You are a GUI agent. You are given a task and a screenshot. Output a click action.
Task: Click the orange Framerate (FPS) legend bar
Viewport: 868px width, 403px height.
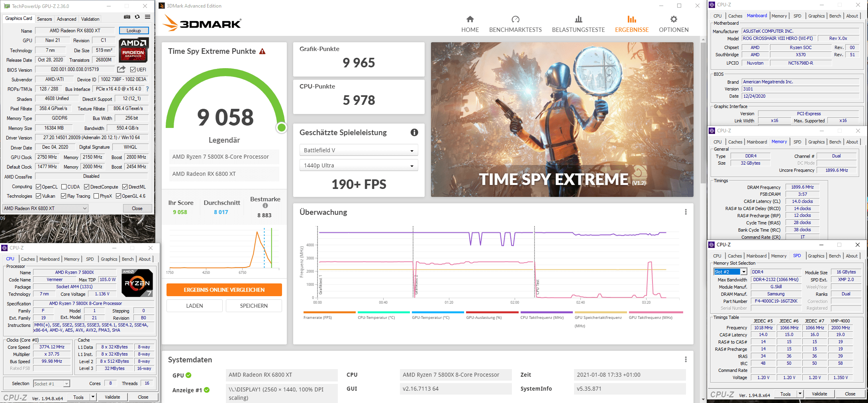329,312
